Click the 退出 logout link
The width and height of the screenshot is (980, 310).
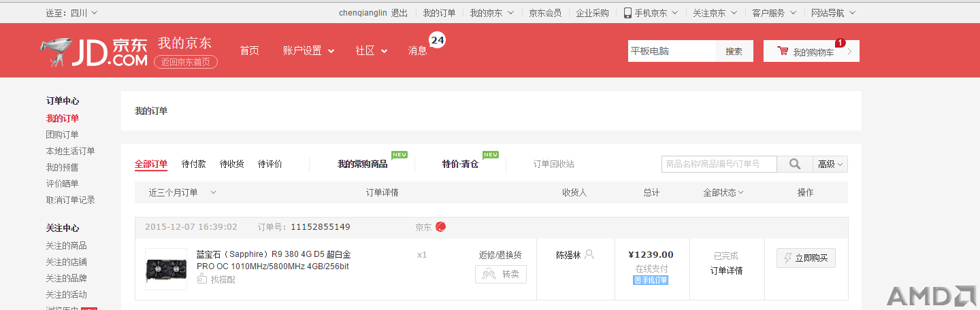click(x=399, y=13)
